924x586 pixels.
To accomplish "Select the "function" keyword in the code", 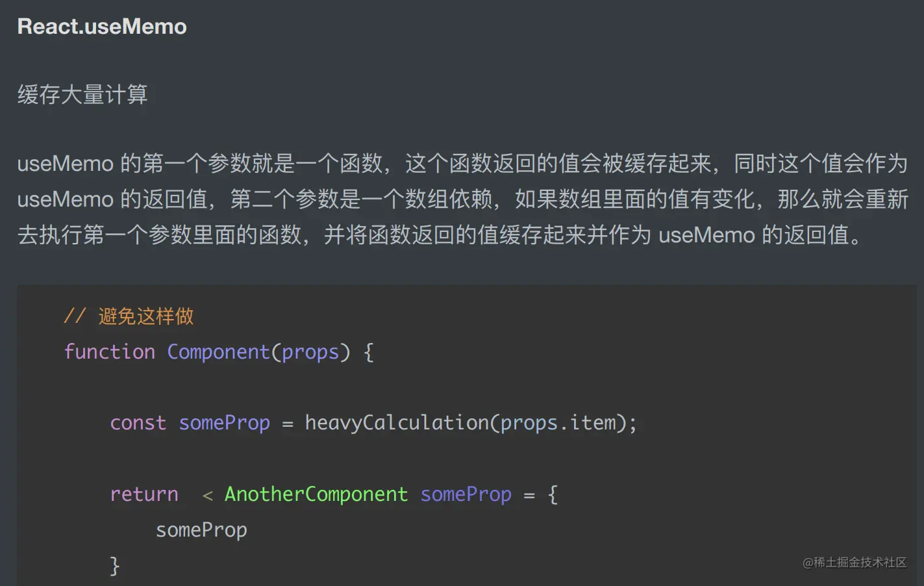I will [x=109, y=352].
